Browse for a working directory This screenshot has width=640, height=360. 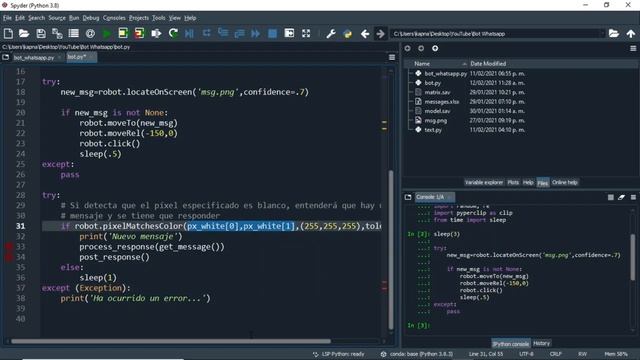(x=613, y=33)
